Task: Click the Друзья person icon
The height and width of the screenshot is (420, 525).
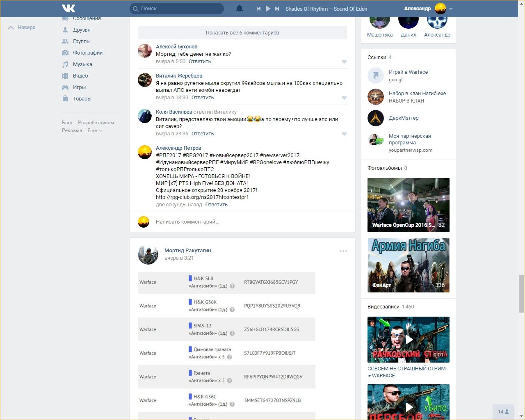Action: 65,30
